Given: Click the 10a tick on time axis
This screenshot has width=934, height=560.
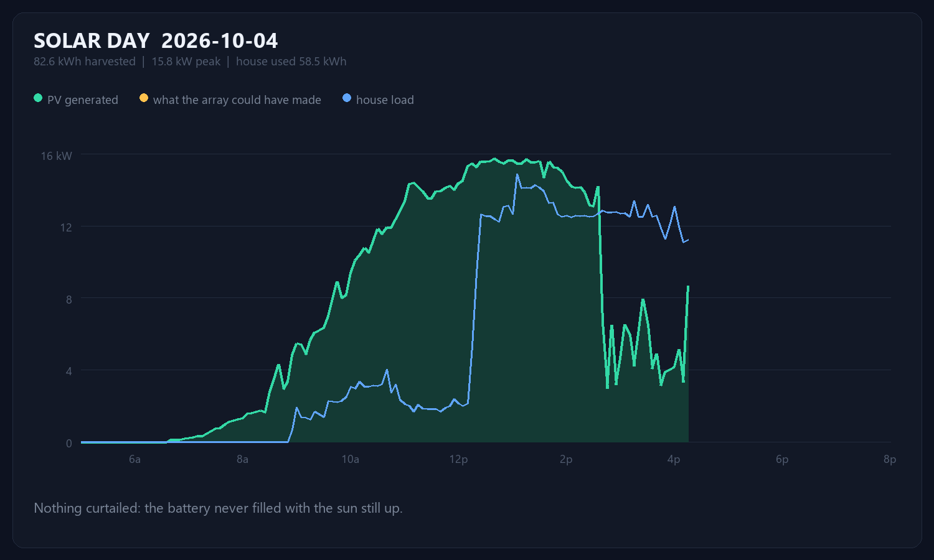Looking at the screenshot, I should 351,460.
